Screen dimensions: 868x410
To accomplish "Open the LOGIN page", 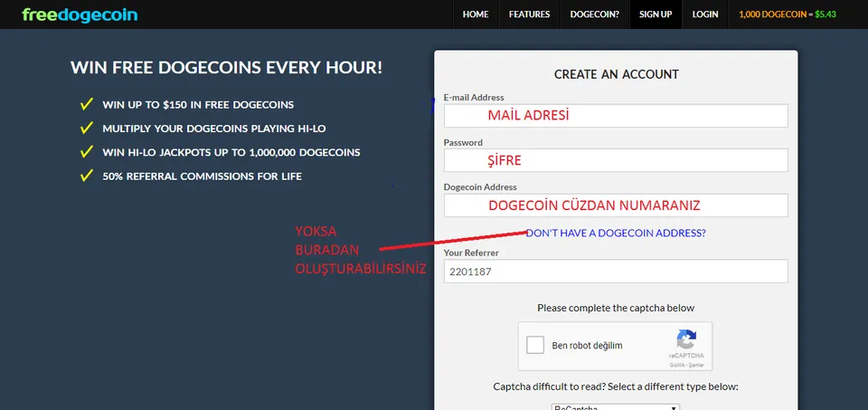I will 705,14.
